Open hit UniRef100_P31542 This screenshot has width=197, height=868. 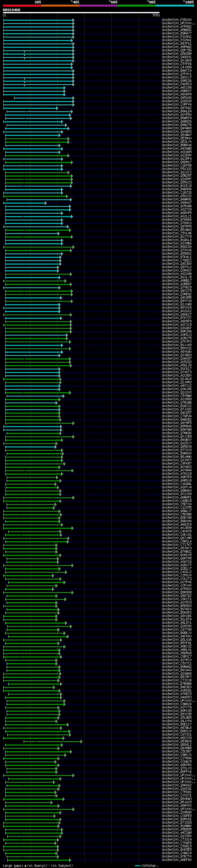pos(177,37)
